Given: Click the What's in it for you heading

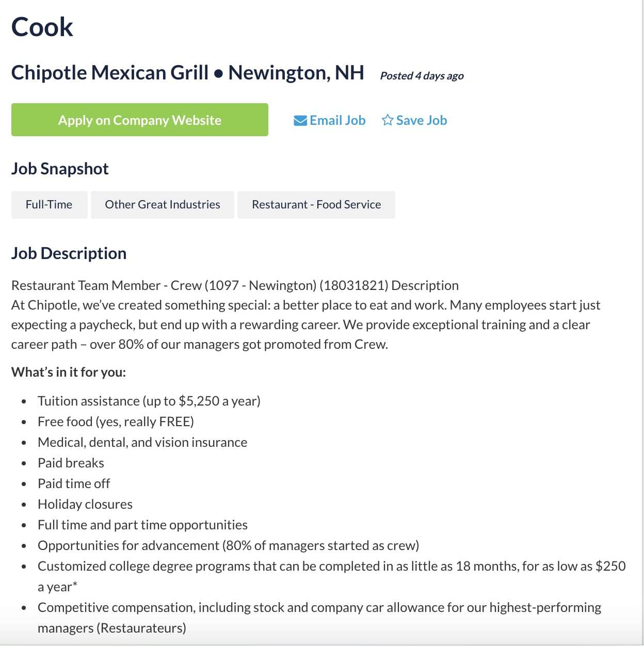Looking at the screenshot, I should click(x=69, y=372).
